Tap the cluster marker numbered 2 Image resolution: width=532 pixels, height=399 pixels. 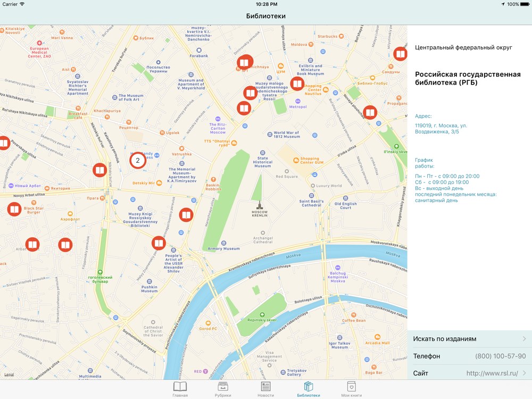[x=138, y=160]
